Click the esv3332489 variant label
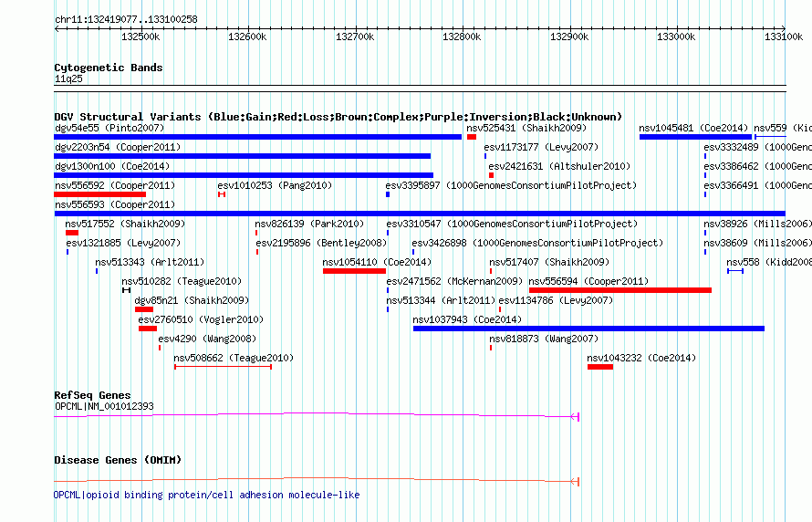812x522 pixels. pos(757,147)
